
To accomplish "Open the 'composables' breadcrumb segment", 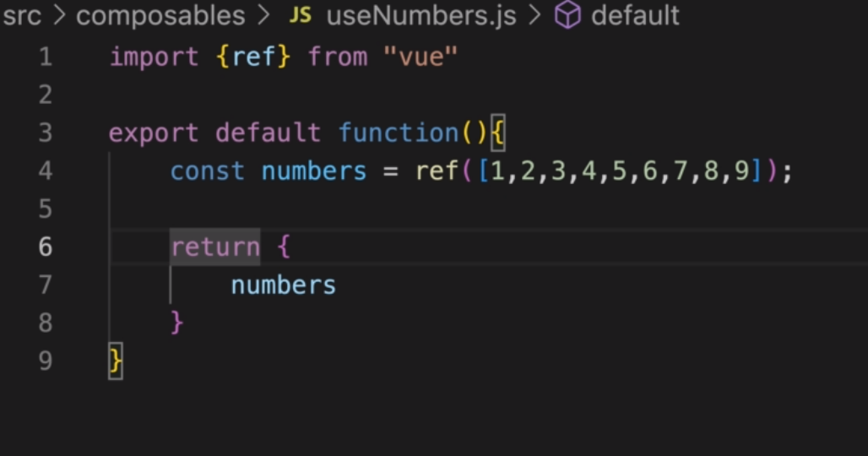I will 160,15.
